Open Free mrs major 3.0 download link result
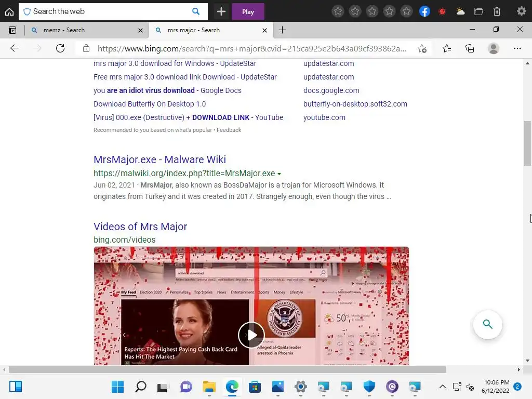 185,77
